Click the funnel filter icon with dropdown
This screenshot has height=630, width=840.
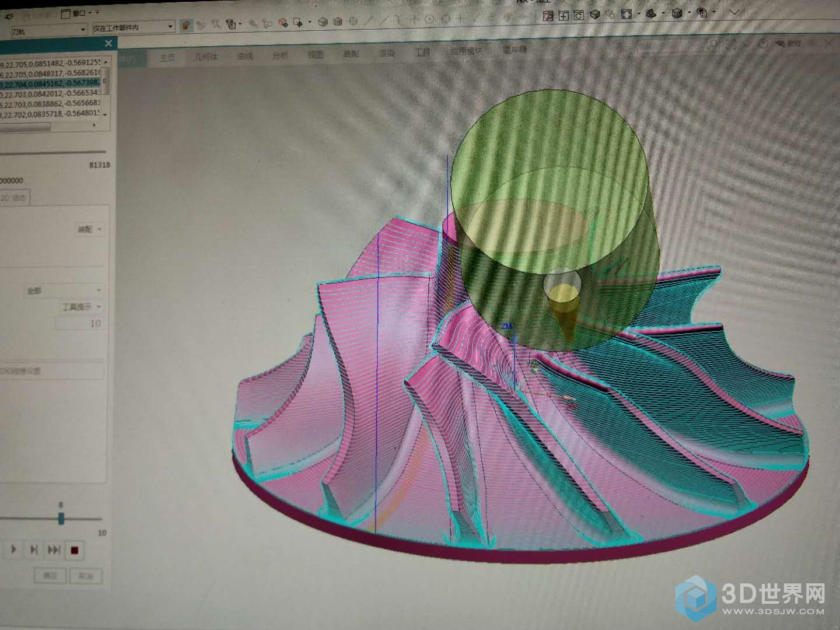230,24
